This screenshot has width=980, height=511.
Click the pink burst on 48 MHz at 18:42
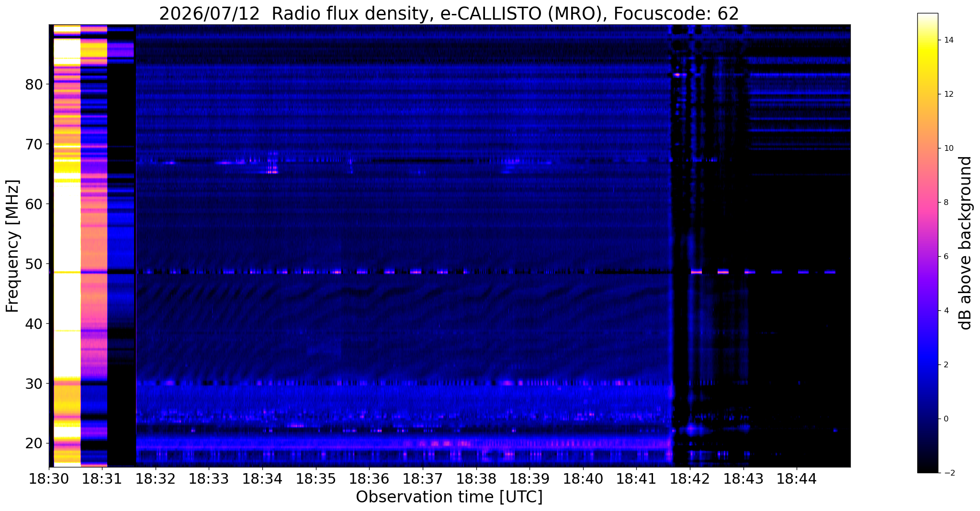tap(697, 272)
